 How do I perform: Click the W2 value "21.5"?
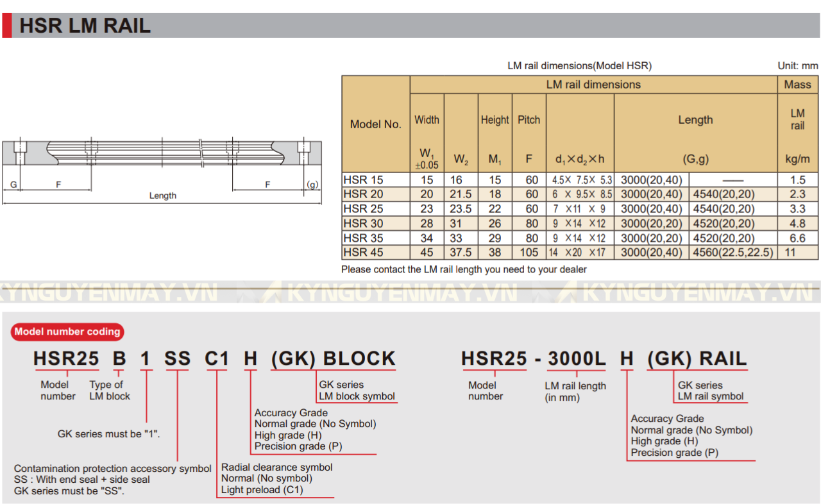coord(461,194)
